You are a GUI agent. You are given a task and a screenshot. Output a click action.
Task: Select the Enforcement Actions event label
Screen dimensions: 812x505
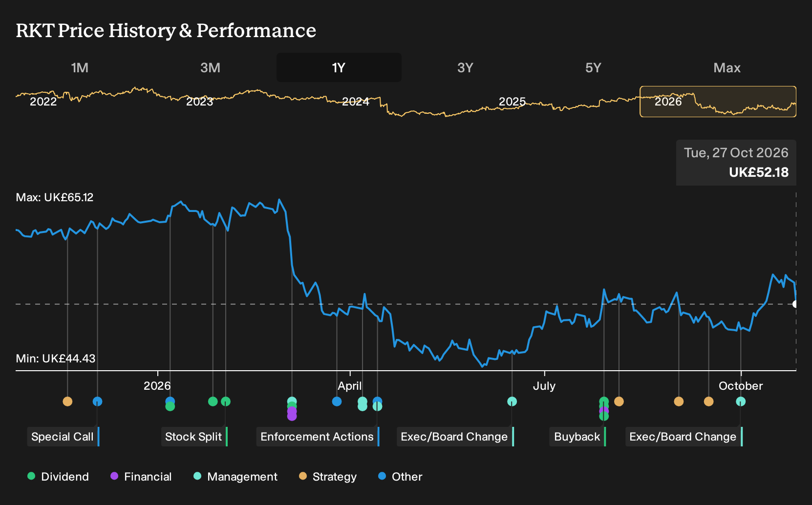pyautogui.click(x=318, y=437)
